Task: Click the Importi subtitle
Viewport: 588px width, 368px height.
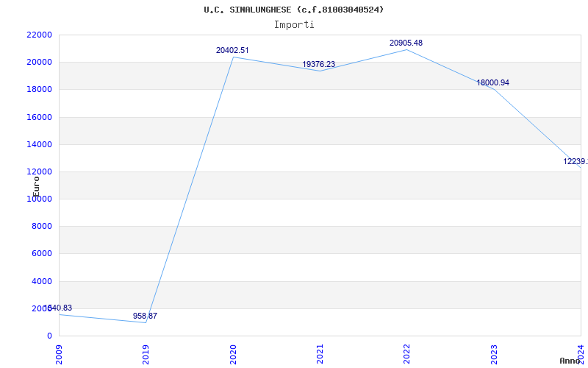Action: click(293, 25)
